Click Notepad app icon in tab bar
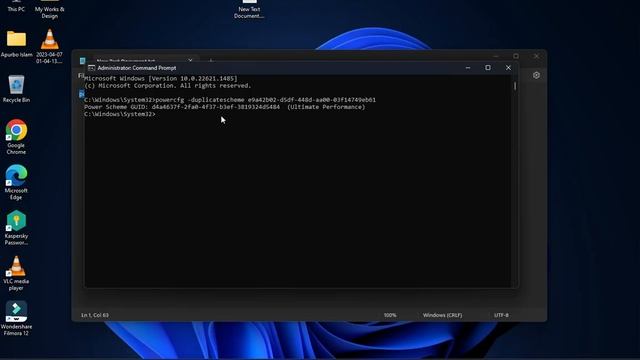The image size is (640, 360). coord(82,60)
